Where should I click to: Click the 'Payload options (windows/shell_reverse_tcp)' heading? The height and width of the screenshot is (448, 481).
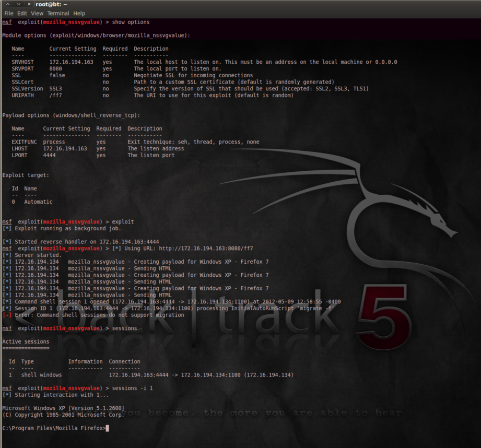(x=71, y=115)
